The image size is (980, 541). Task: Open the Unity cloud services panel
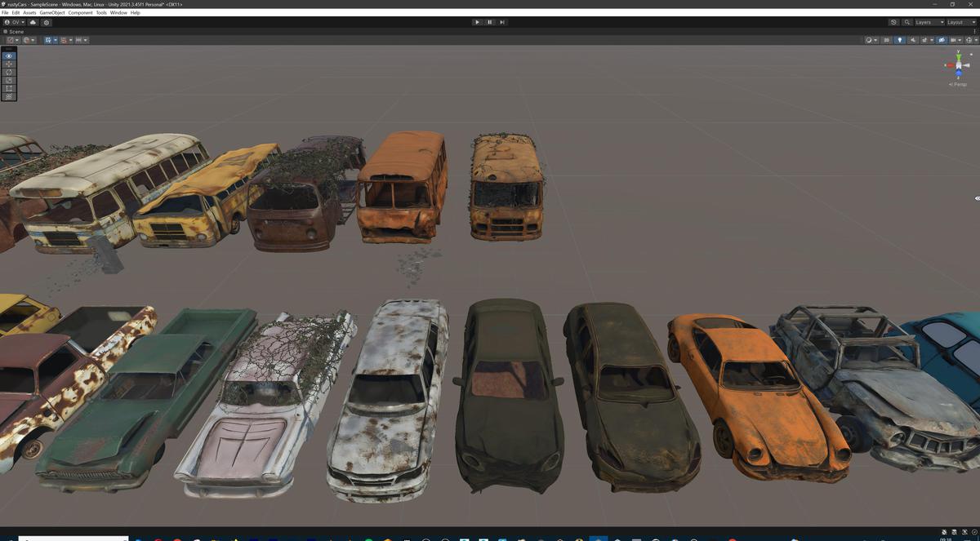[x=33, y=22]
